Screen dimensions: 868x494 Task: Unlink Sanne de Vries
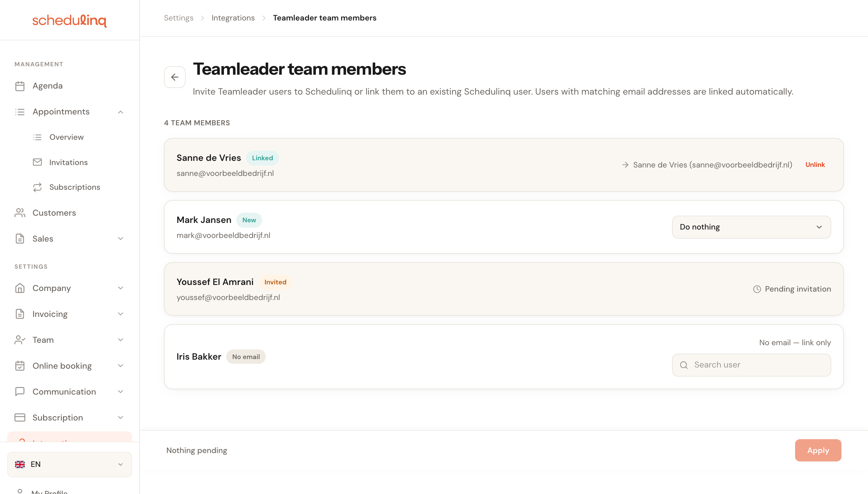tap(815, 165)
